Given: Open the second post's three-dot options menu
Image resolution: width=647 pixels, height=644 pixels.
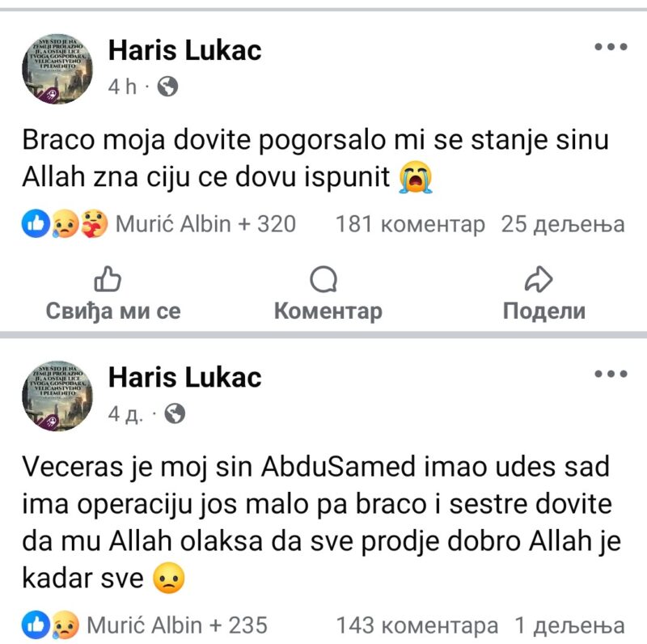Looking at the screenshot, I should [611, 375].
